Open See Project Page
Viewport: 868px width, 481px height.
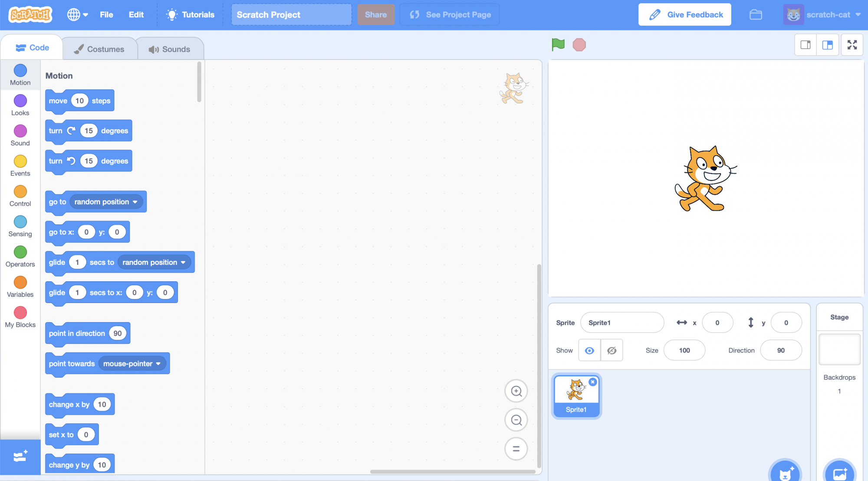pyautogui.click(x=450, y=15)
